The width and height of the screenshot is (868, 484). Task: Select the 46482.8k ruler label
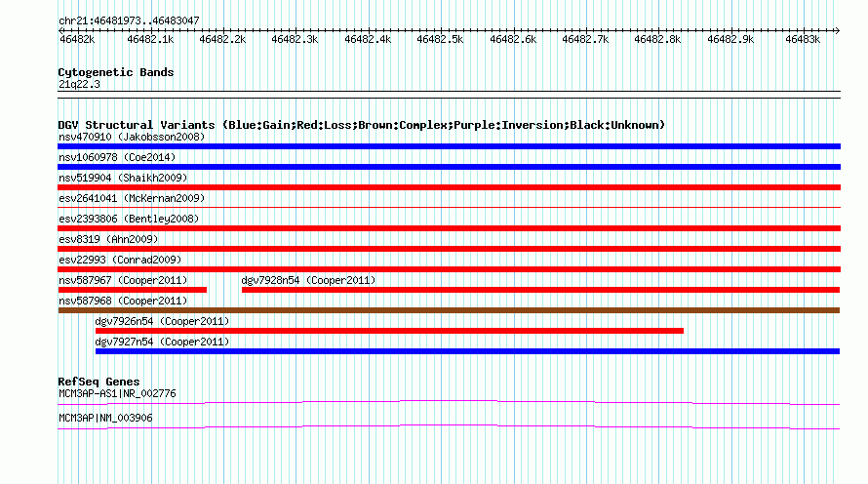pyautogui.click(x=657, y=39)
